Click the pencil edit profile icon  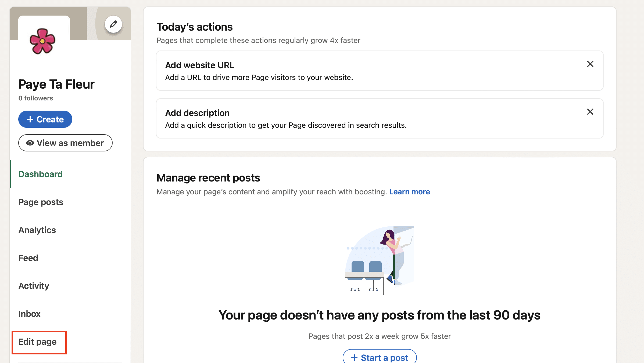pyautogui.click(x=113, y=24)
